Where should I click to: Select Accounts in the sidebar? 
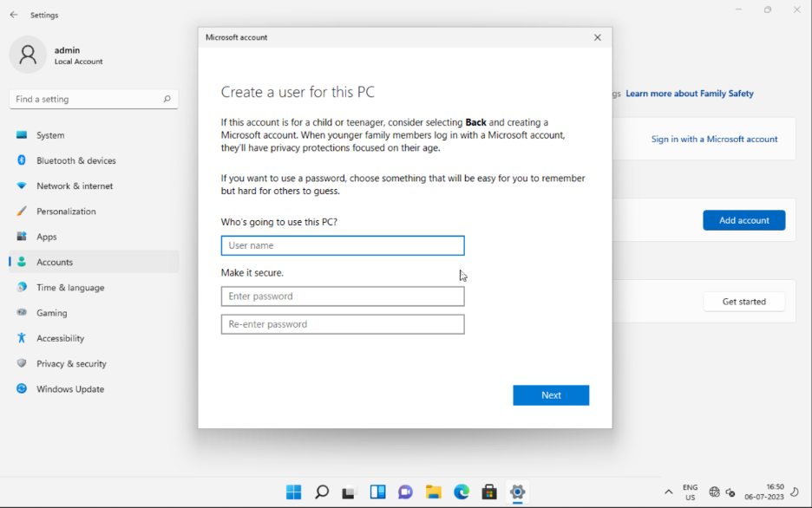click(x=95, y=262)
